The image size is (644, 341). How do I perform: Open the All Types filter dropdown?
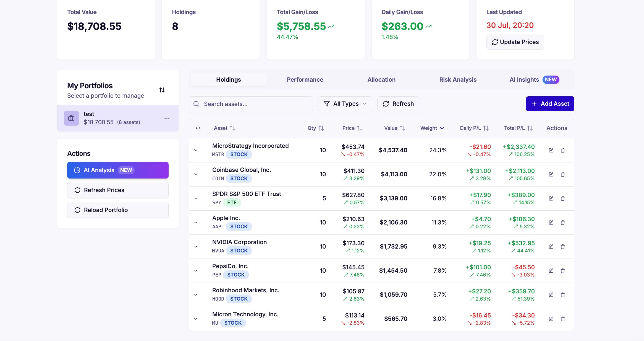click(x=345, y=104)
